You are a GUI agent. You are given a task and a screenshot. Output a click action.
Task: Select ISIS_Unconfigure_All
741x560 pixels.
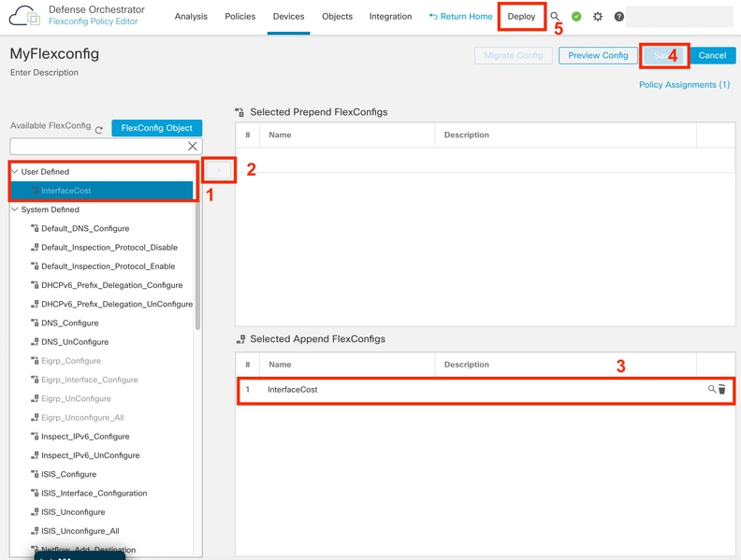(x=80, y=531)
